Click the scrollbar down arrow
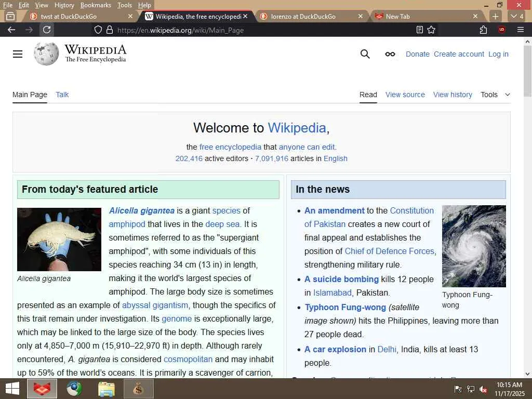Viewport: 532px width, 399px height. point(527,374)
